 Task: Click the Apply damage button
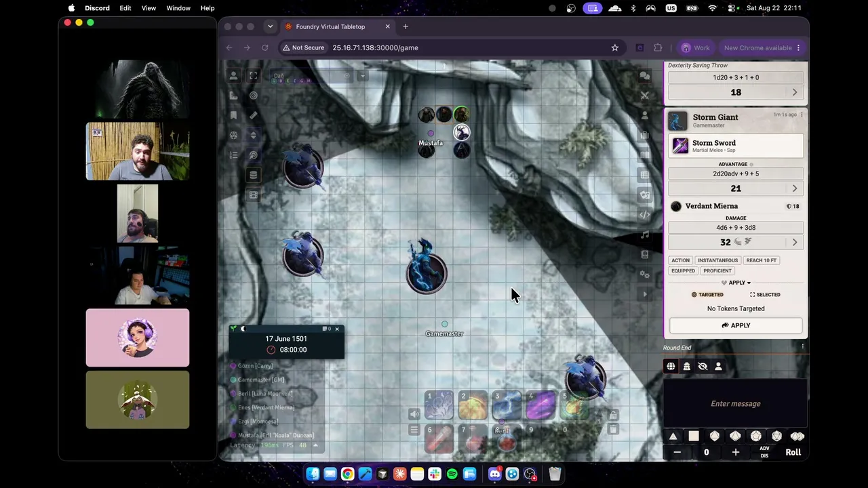(x=736, y=325)
